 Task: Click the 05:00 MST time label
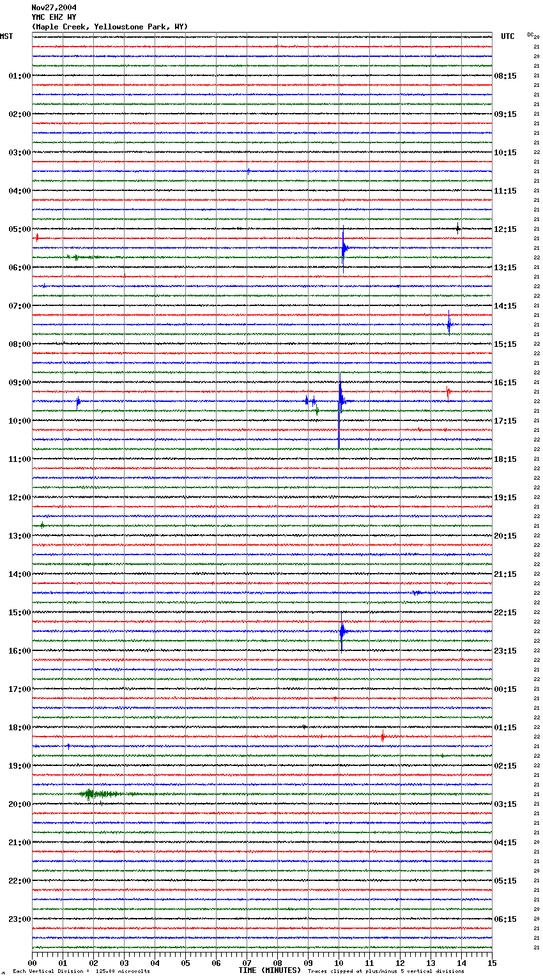tap(20, 229)
